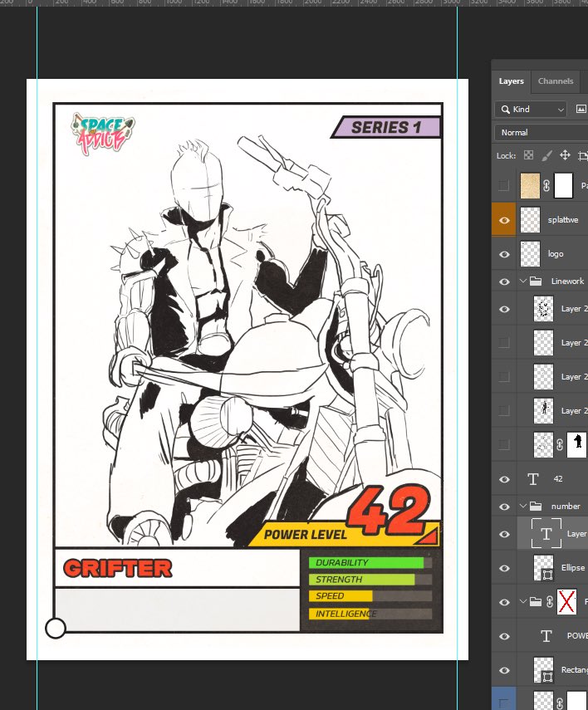The image size is (588, 710).
Task: Click the yellow SPEED stat bar
Action: [341, 596]
